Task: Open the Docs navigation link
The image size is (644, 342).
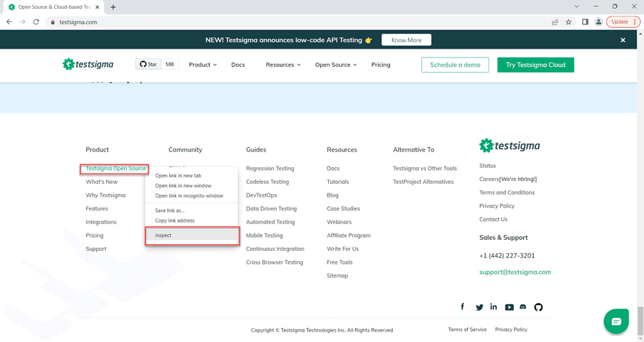Action: click(x=238, y=64)
